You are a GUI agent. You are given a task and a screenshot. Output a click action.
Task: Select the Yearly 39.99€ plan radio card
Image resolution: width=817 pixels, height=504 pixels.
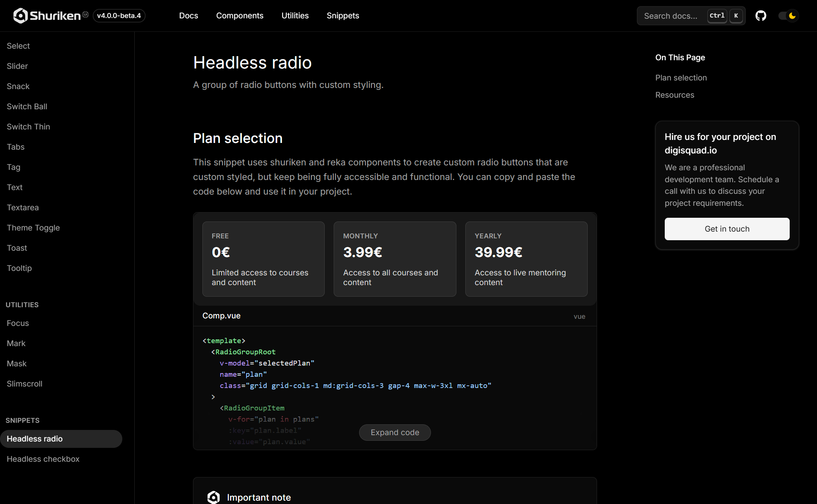pos(526,259)
